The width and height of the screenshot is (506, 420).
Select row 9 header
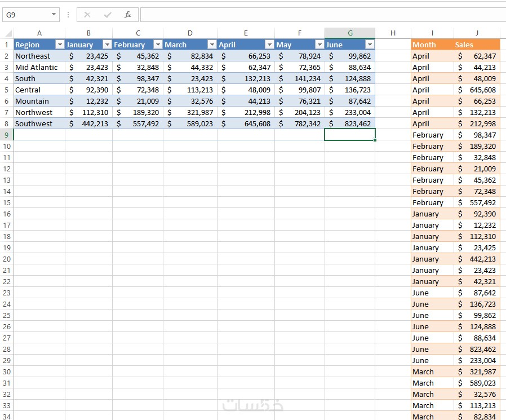[6, 135]
